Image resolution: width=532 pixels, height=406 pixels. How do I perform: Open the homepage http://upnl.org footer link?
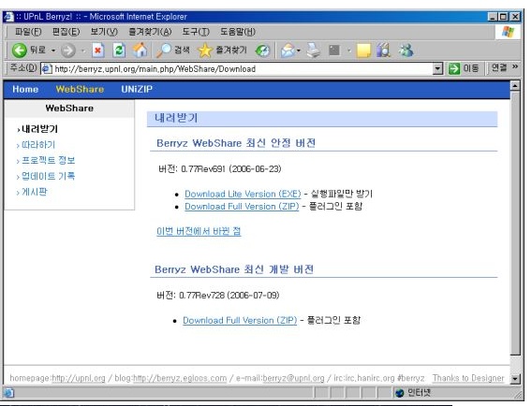79,378
